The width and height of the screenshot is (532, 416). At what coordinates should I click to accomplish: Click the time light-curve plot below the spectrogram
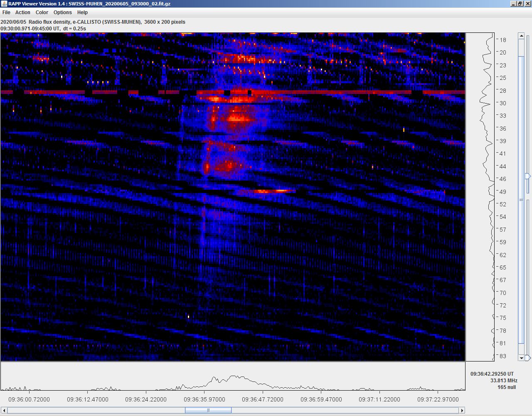tap(233, 376)
